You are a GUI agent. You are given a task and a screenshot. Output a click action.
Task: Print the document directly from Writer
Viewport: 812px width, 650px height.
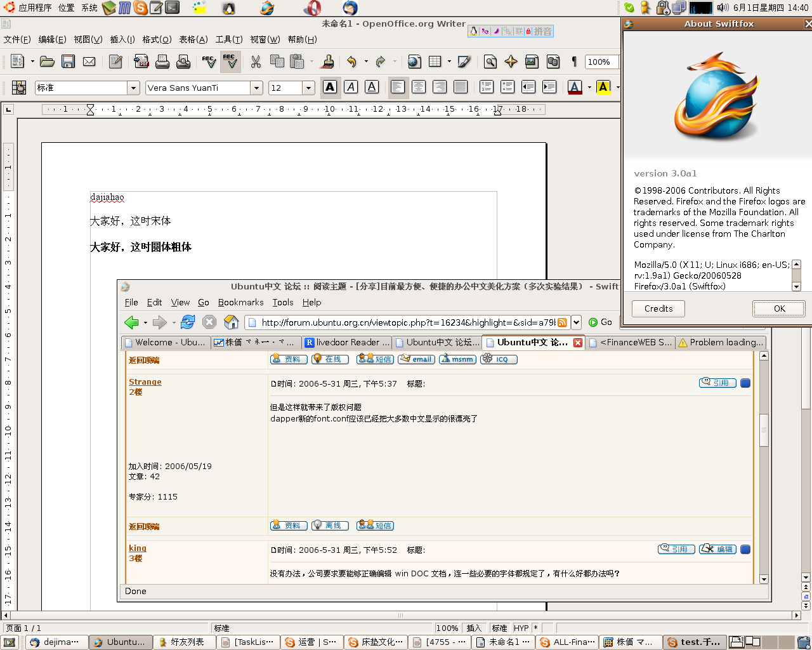point(162,62)
